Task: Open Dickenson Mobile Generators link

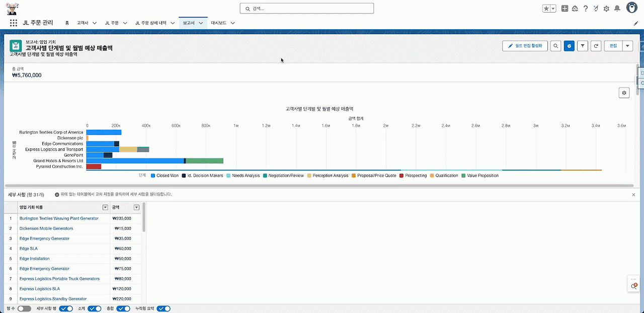Action: pos(46,228)
